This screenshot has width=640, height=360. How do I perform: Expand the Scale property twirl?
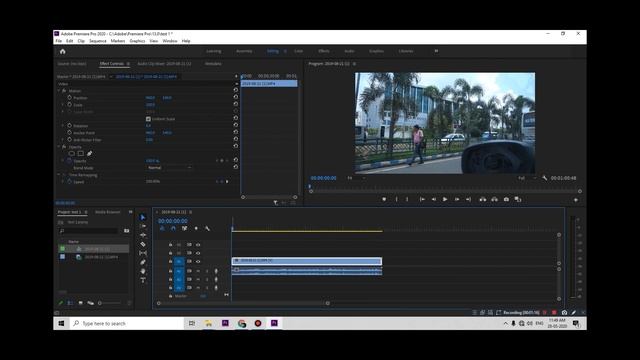[x=63, y=104]
